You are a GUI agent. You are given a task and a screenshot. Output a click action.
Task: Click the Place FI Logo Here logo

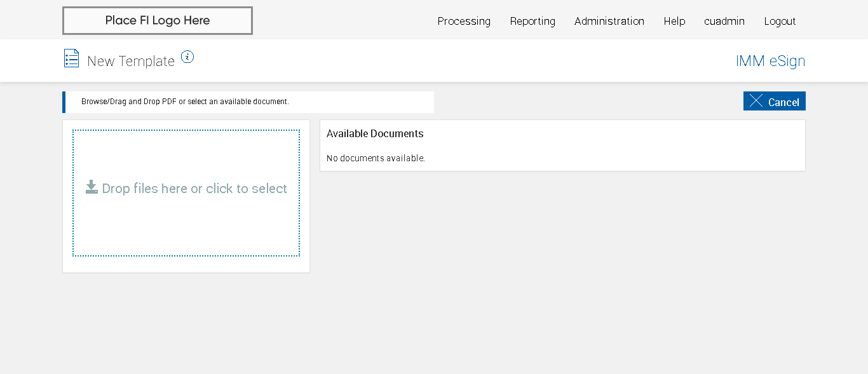click(x=157, y=20)
